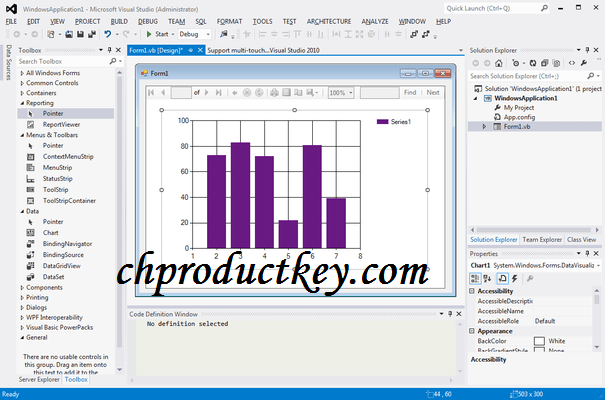Expand the Form1.vb node in Solution Explorer
The height and width of the screenshot is (400, 605).
[x=484, y=127]
